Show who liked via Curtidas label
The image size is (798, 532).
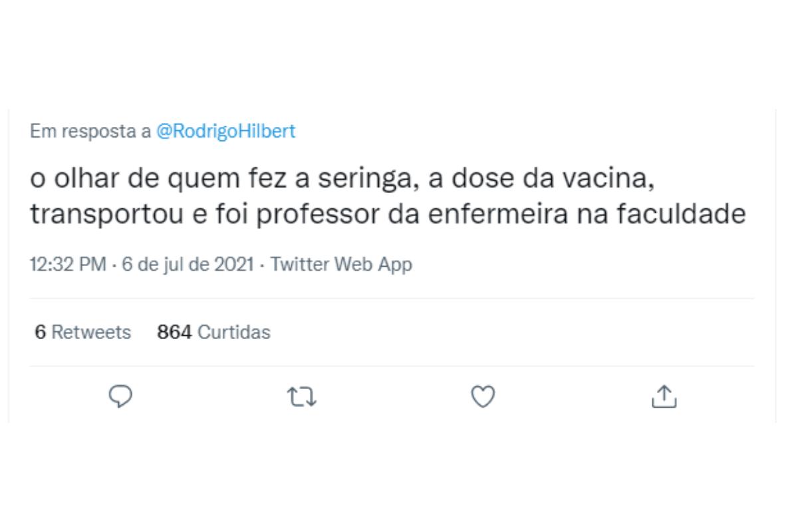click(234, 332)
